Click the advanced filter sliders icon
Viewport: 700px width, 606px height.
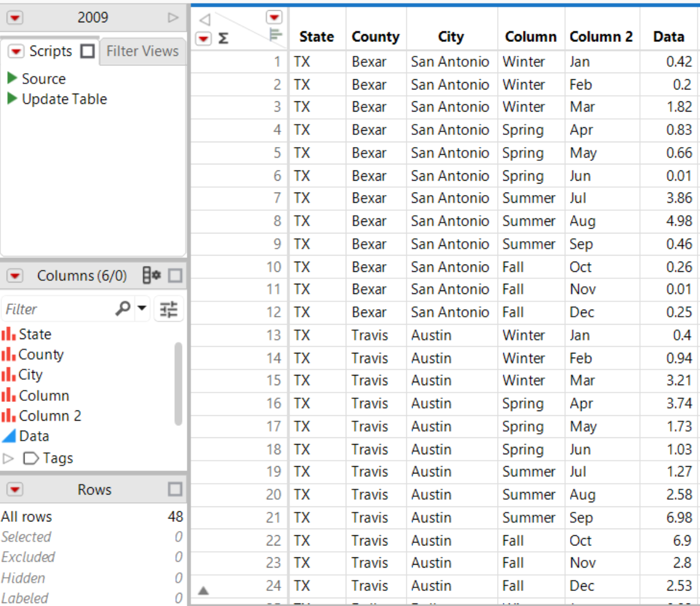point(169,309)
